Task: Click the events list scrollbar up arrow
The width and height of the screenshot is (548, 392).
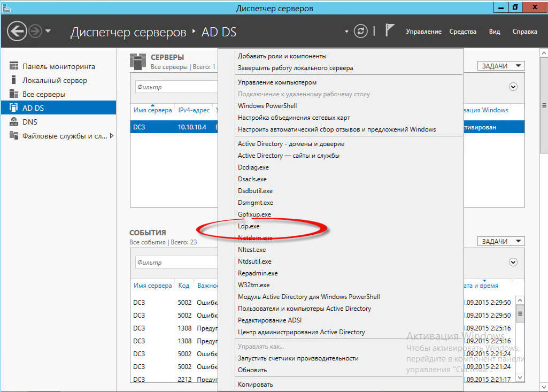Action: click(520, 301)
